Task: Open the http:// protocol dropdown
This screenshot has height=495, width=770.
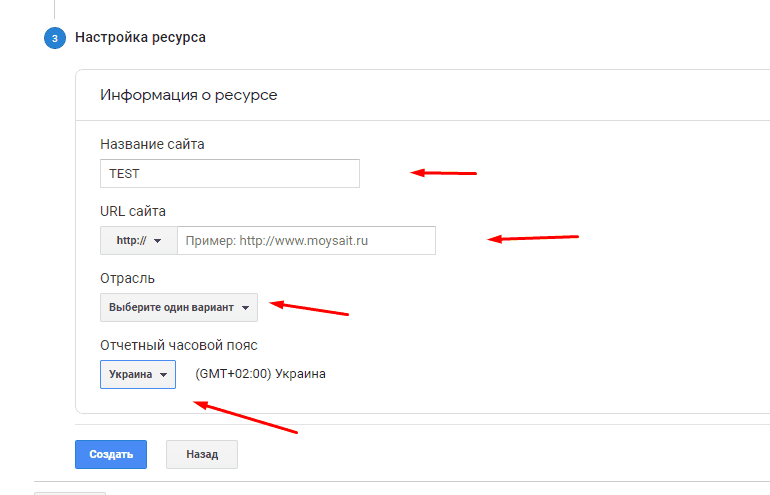Action: click(138, 241)
